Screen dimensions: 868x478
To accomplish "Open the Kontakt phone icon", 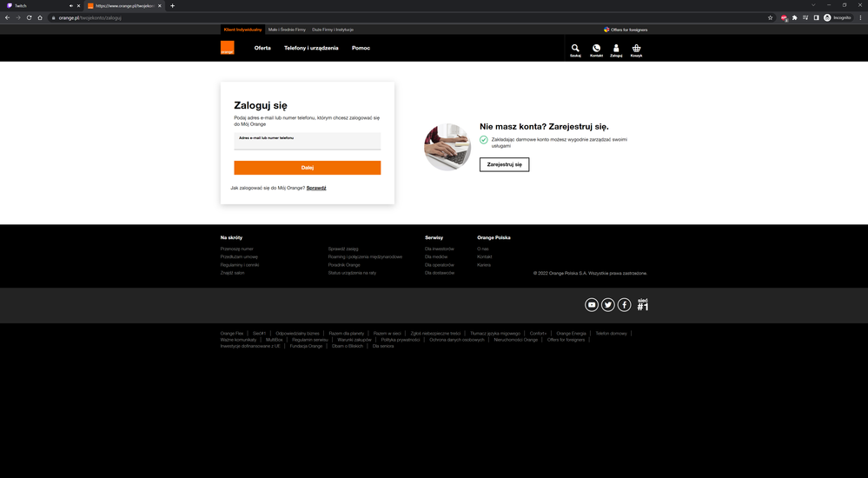I will (596, 50).
